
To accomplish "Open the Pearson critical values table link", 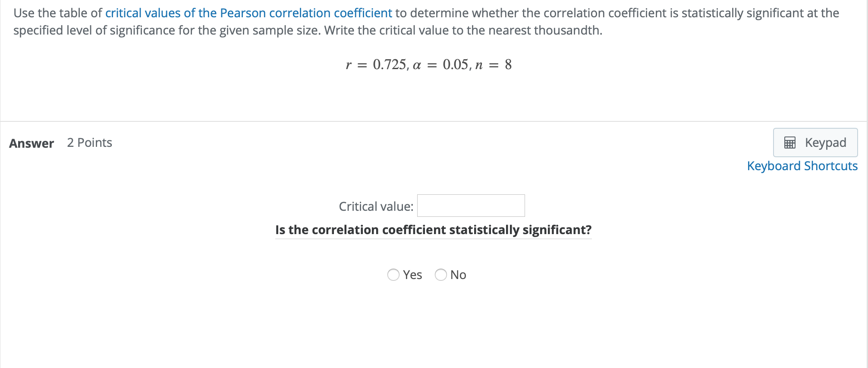I will [x=248, y=13].
